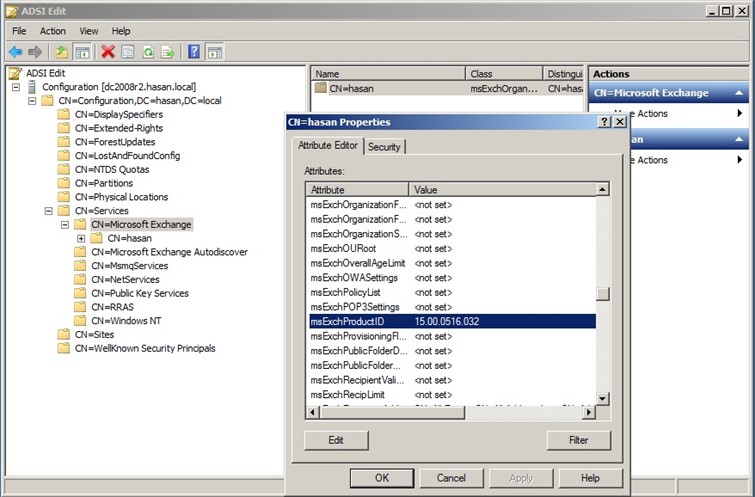Select CN=DisplaySpecifiers in the tree
The image size is (755, 497).
click(x=119, y=115)
